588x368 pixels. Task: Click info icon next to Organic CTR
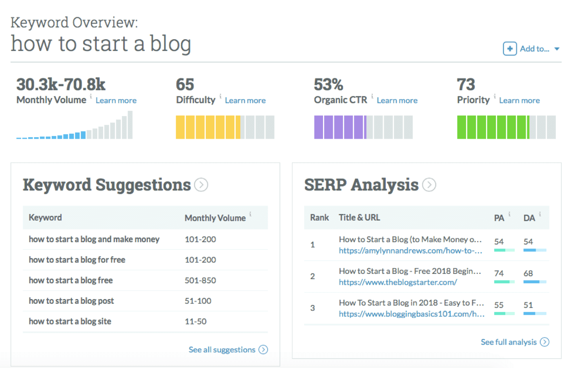tap(372, 96)
